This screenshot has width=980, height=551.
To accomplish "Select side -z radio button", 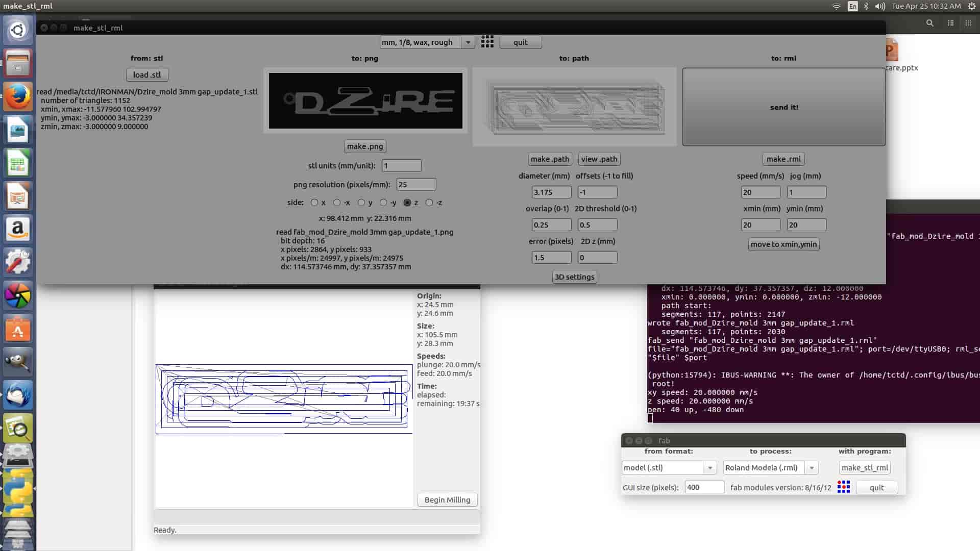I will pyautogui.click(x=429, y=203).
